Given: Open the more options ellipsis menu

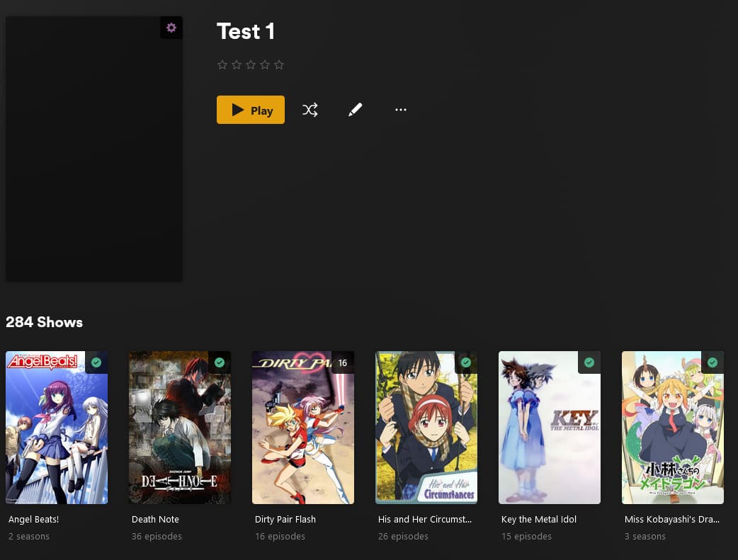Looking at the screenshot, I should 401,110.
